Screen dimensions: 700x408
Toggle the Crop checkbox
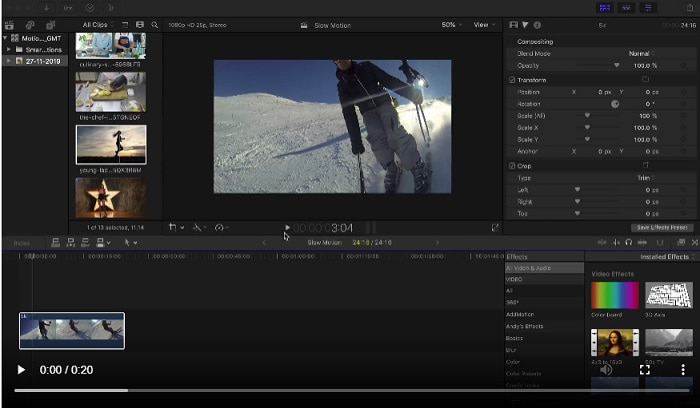pos(512,166)
